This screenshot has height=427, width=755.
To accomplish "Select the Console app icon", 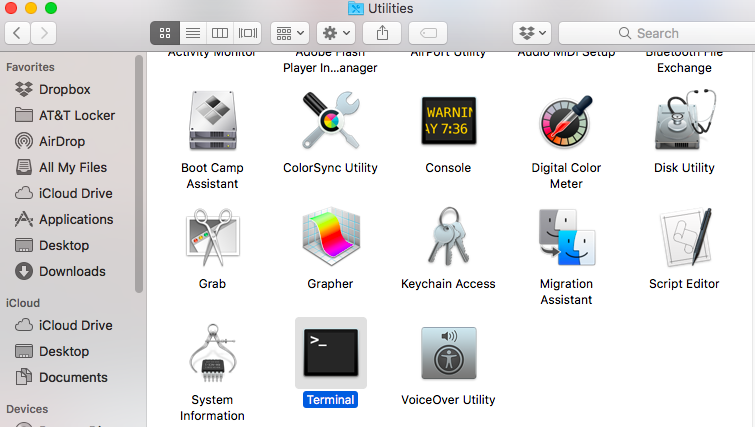I will pyautogui.click(x=449, y=120).
